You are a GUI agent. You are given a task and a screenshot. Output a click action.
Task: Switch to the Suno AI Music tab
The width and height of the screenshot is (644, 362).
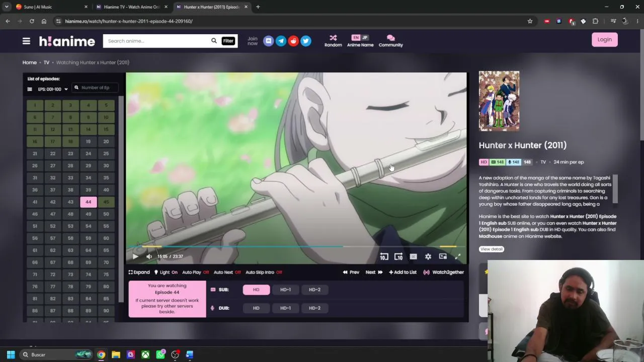click(x=51, y=7)
